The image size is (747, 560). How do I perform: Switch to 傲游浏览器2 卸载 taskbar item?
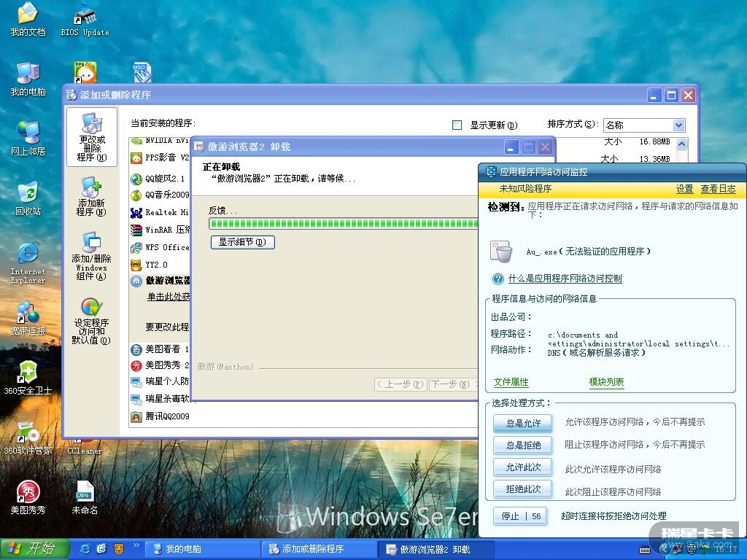(435, 549)
